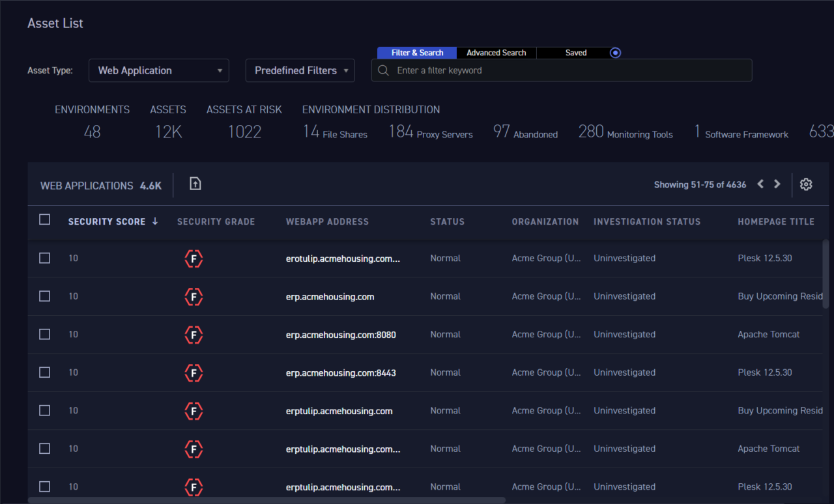
Task: Check the row checkbox for erp.acmehousing.com:8080
Action: coord(44,334)
